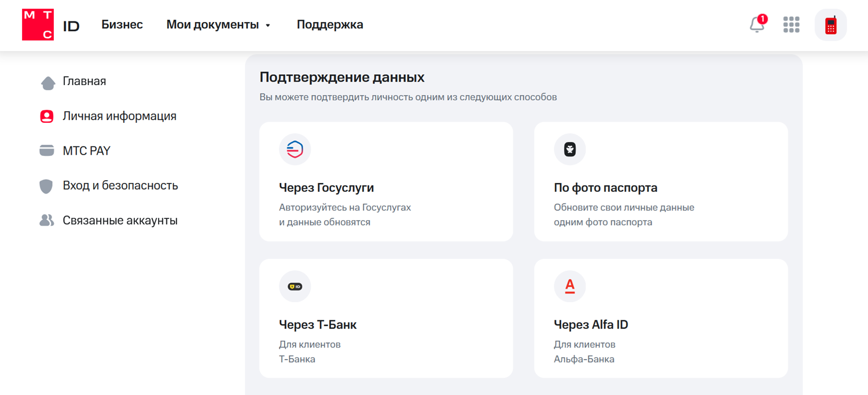Open the apps grid menu icon
Viewport: 868px width, 395px height.
click(x=791, y=24)
